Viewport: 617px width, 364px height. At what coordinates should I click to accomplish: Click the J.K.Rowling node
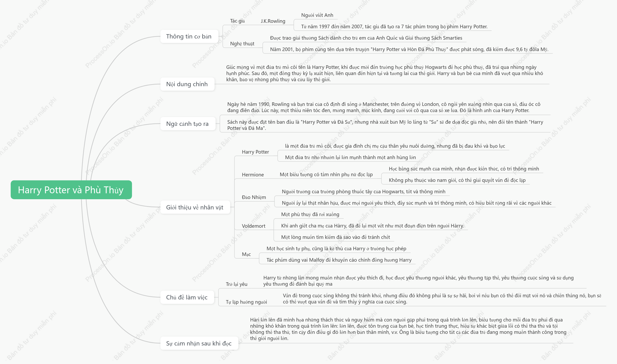pyautogui.click(x=273, y=21)
